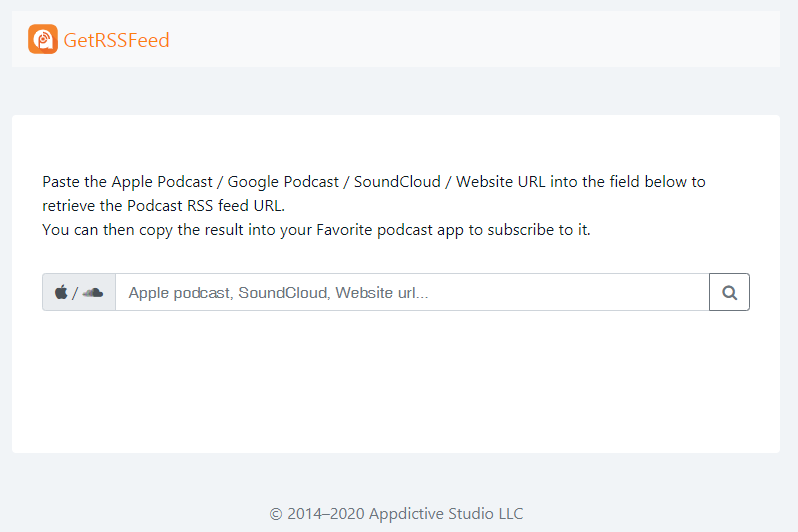This screenshot has width=798, height=532.
Task: Click the magnifying glass search button
Action: pos(729,292)
